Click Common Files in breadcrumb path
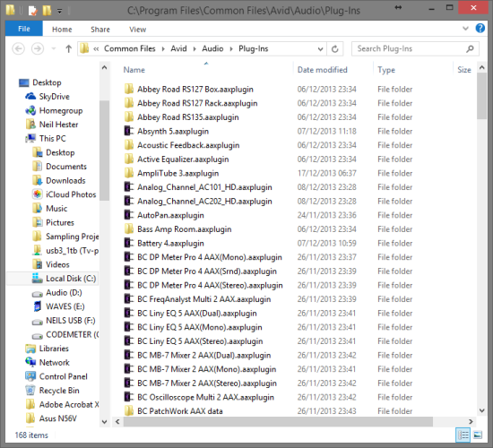Screen dimensions: 493x448 pos(130,48)
